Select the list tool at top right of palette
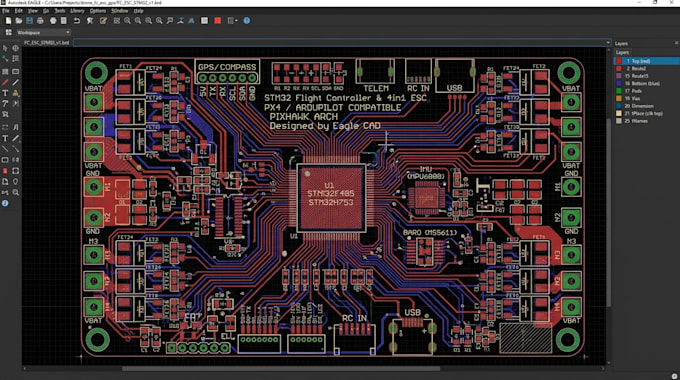 [x=16, y=59]
